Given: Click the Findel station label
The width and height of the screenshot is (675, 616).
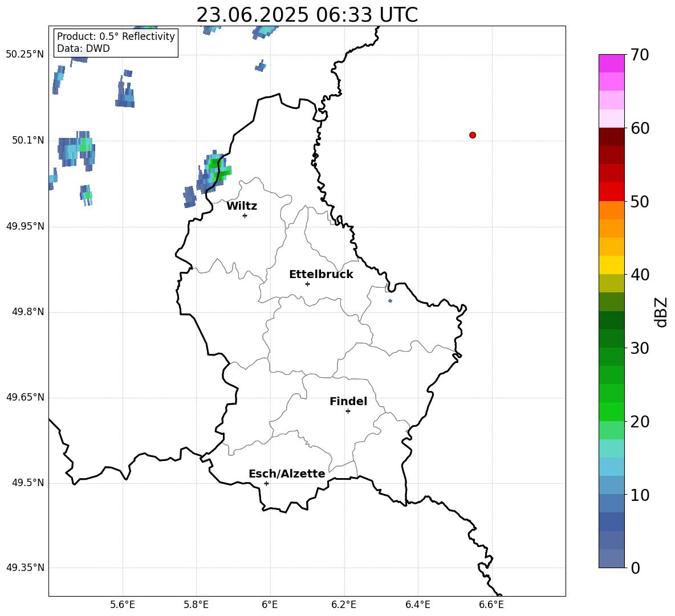Looking at the screenshot, I should click(x=348, y=401).
